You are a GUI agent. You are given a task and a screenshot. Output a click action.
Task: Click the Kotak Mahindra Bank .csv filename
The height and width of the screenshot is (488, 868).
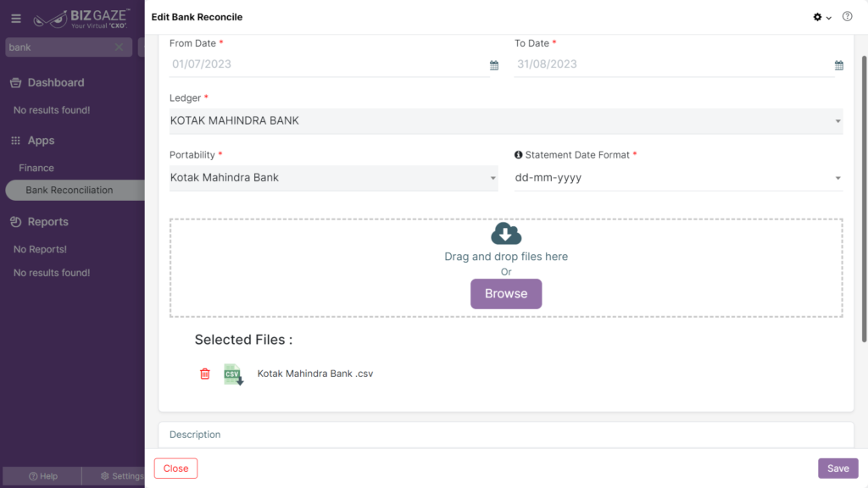point(315,374)
